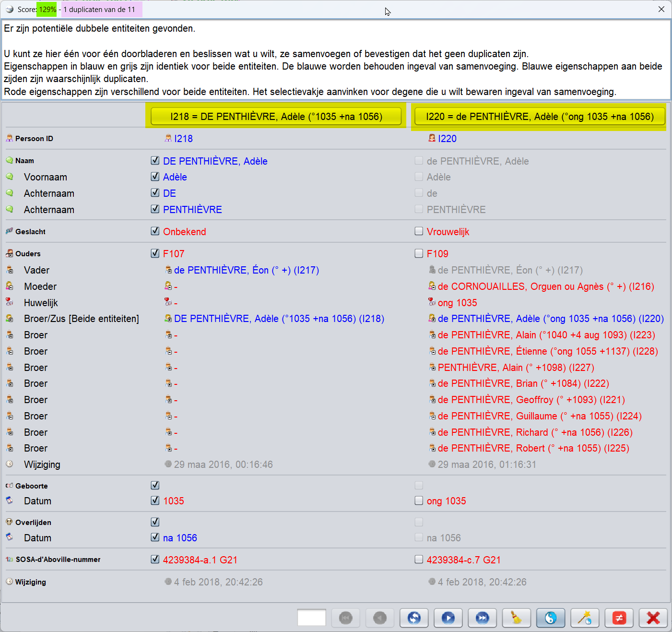
Task: Toggle the Achternaam DE checkbox
Action: (155, 192)
